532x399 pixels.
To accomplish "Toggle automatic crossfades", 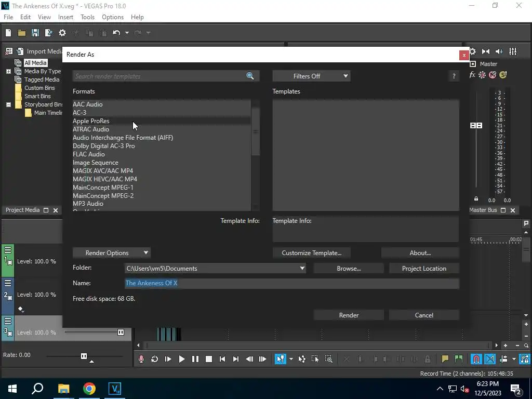I will [489, 359].
